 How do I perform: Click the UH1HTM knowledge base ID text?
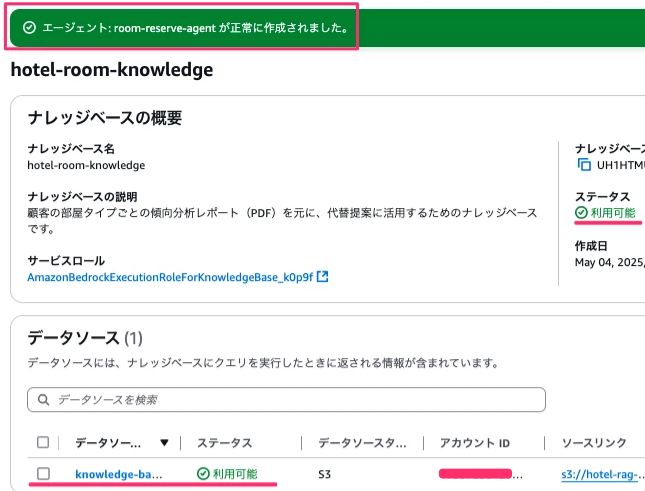coord(620,165)
